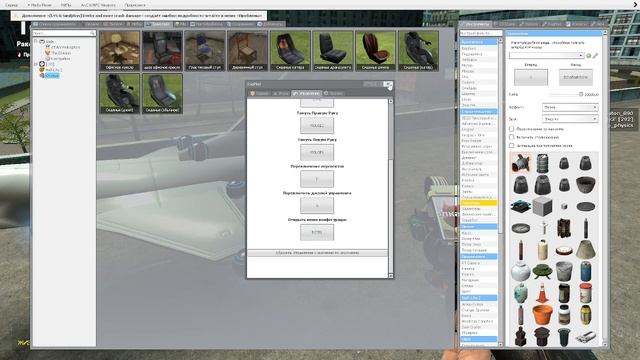
Task: Pick the metal bucket model icon
Action: [x=564, y=271]
